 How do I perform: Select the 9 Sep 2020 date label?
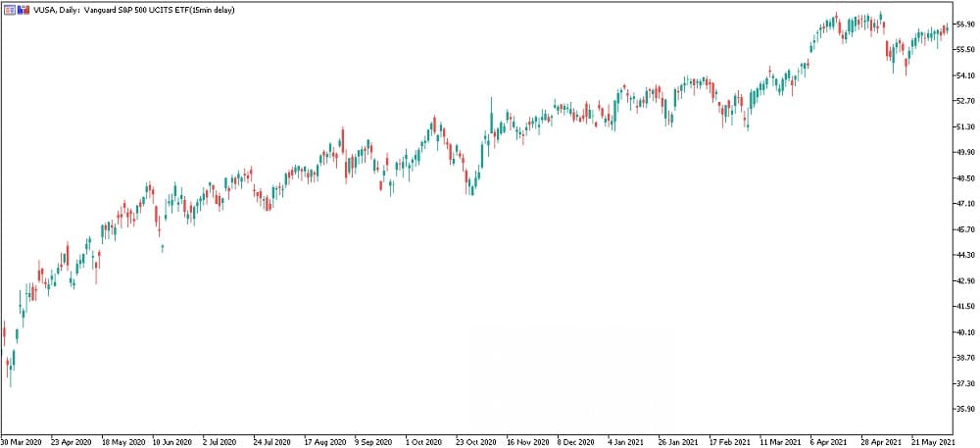point(375,441)
